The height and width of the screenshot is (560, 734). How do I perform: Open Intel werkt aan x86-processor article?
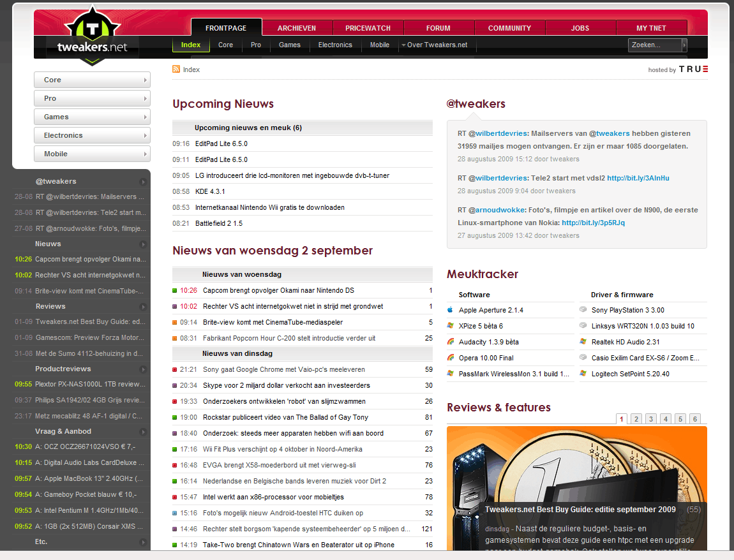pyautogui.click(x=273, y=497)
